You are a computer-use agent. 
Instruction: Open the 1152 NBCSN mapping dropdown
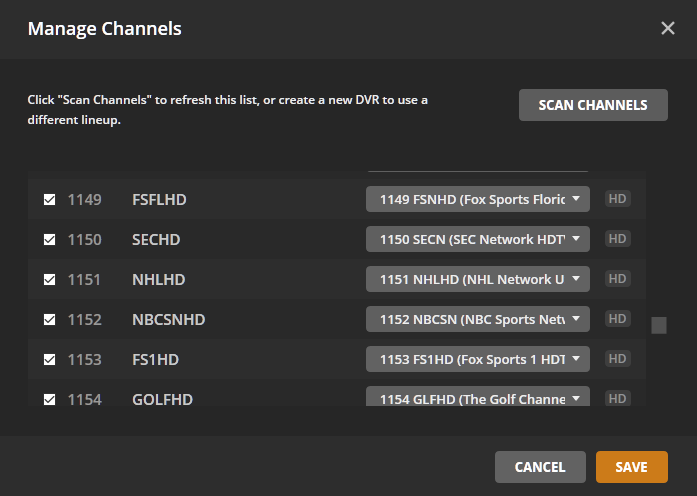click(478, 319)
